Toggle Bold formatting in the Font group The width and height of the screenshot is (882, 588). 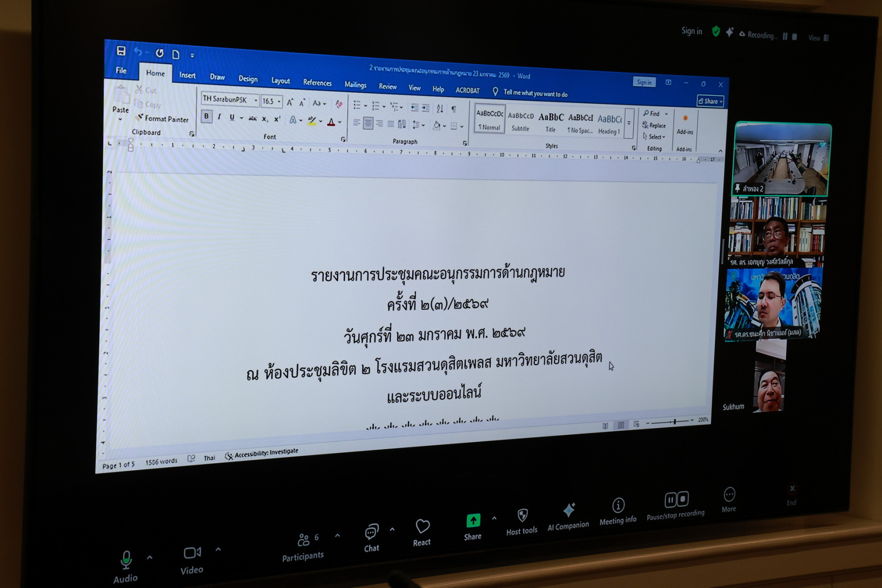[207, 117]
